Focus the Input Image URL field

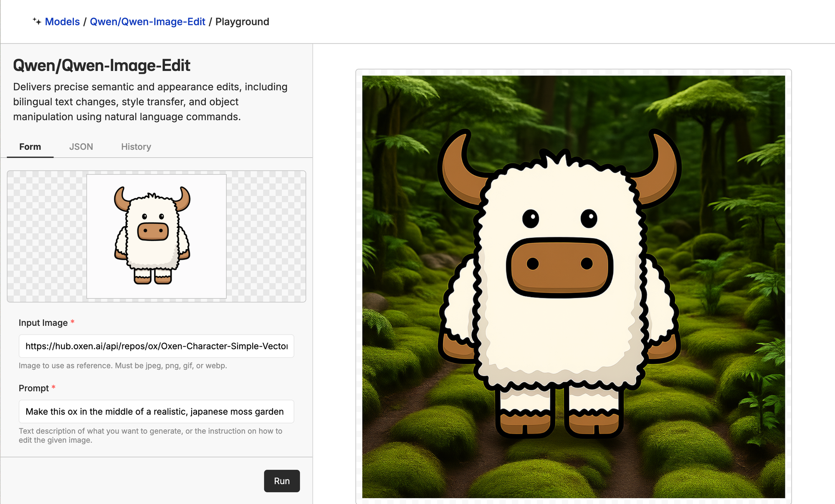[x=156, y=346]
